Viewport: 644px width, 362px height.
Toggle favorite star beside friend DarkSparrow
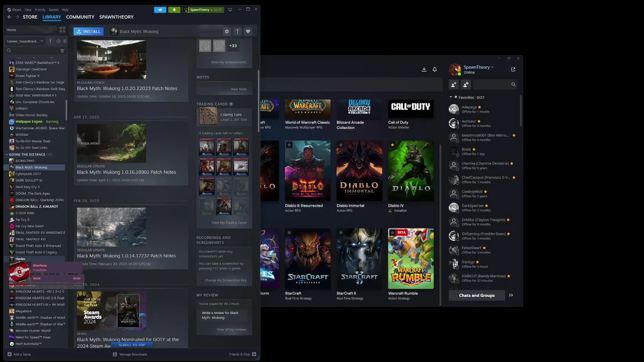click(486, 206)
